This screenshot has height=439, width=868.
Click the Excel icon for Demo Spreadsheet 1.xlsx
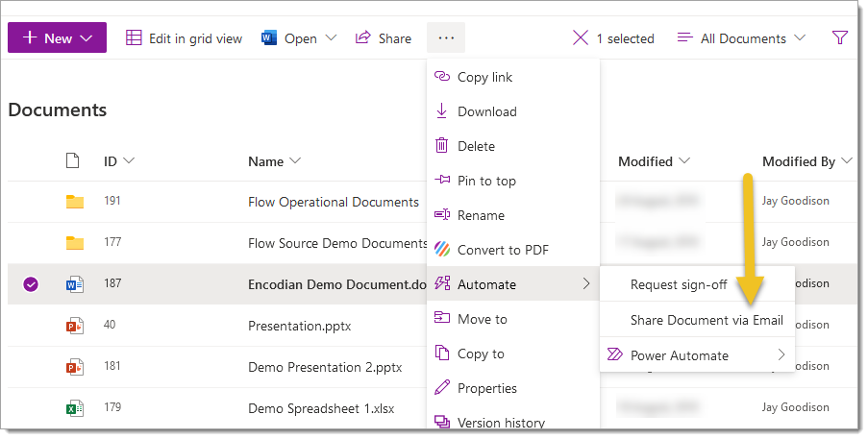(75, 408)
